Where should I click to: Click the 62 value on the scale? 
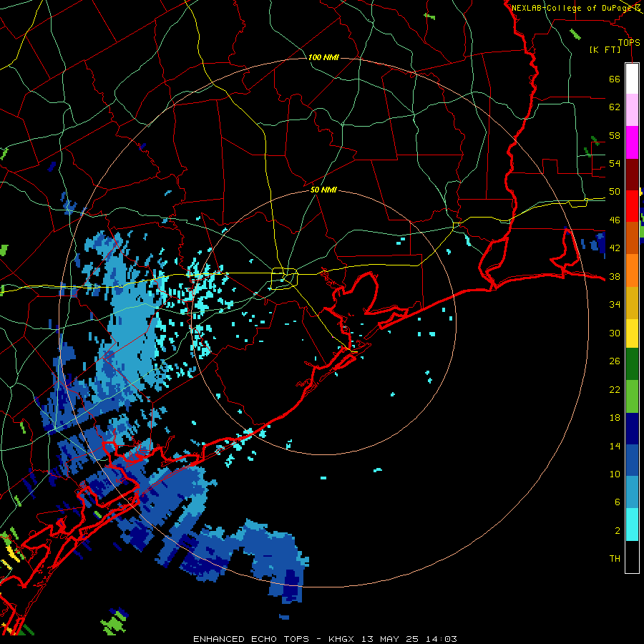point(615,107)
